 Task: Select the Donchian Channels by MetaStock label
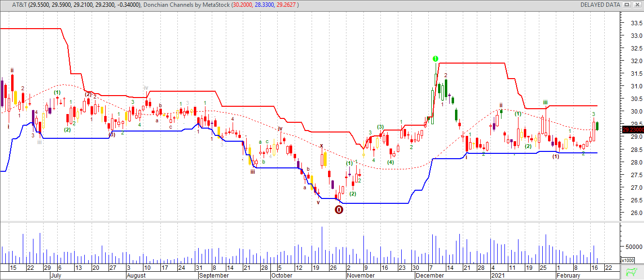pyautogui.click(x=187, y=4)
